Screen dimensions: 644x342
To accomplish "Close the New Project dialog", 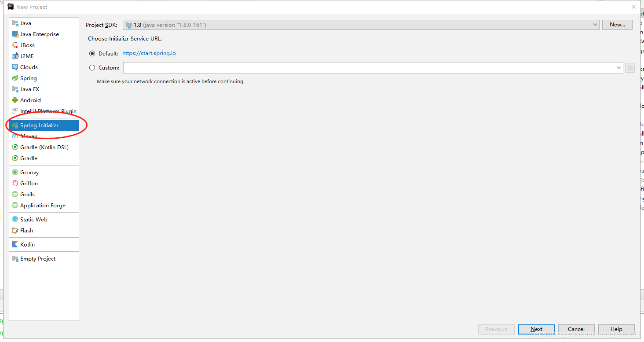I will tap(634, 7).
